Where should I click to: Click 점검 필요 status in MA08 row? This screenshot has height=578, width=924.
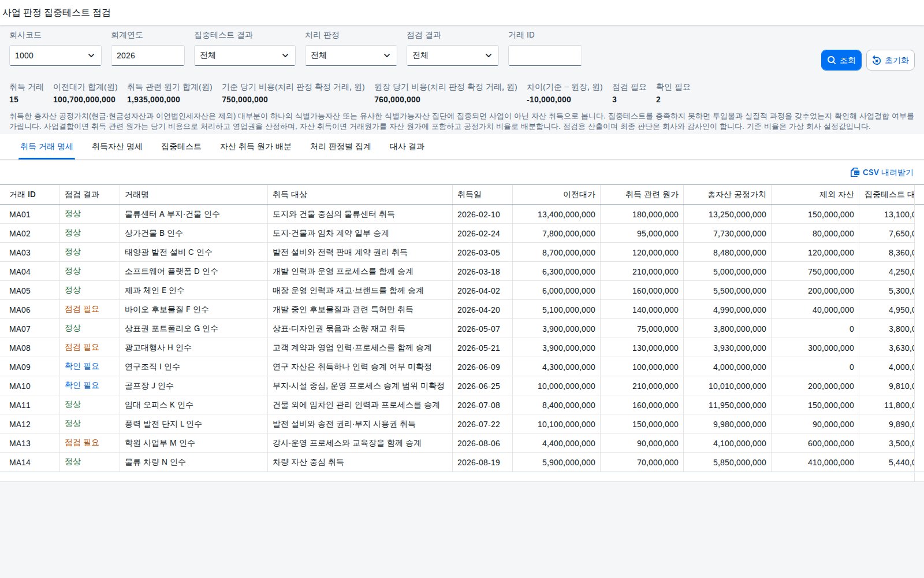[82, 347]
